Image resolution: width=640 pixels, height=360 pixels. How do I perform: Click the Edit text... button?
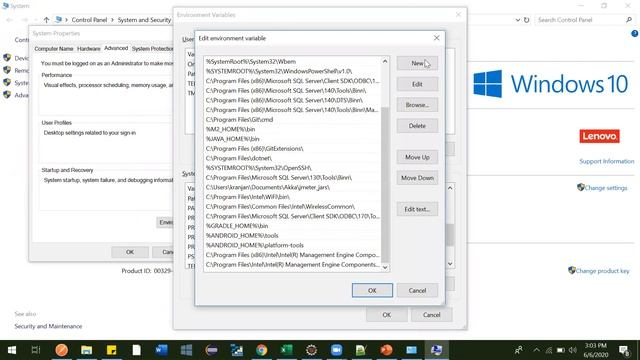click(x=417, y=209)
